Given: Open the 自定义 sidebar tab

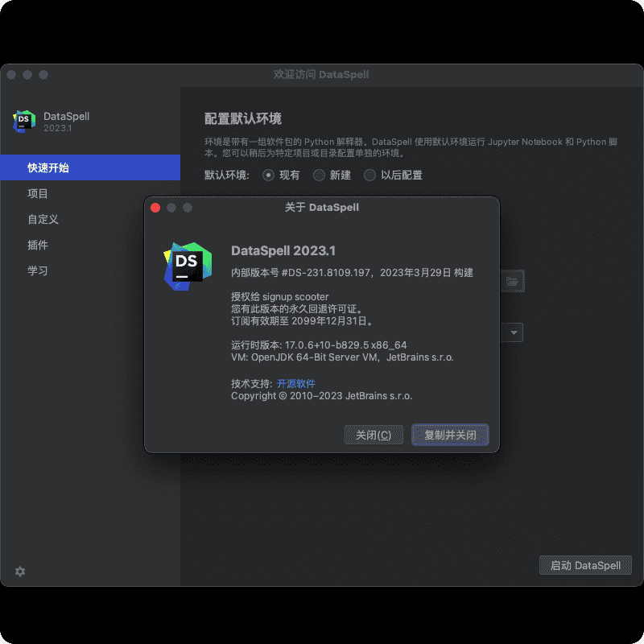Looking at the screenshot, I should [x=90, y=219].
